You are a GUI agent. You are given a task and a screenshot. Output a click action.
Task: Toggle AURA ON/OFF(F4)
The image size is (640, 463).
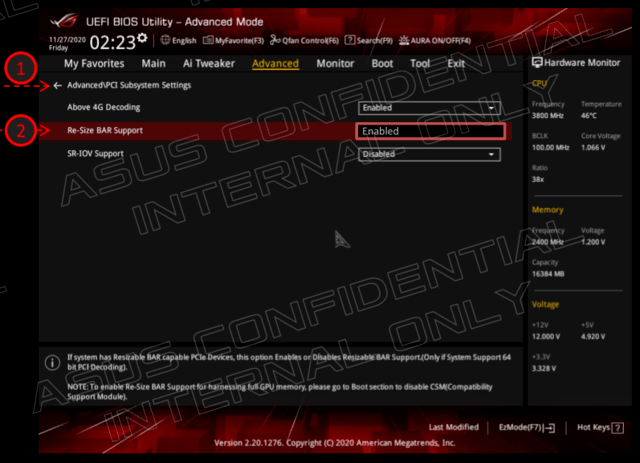435,40
